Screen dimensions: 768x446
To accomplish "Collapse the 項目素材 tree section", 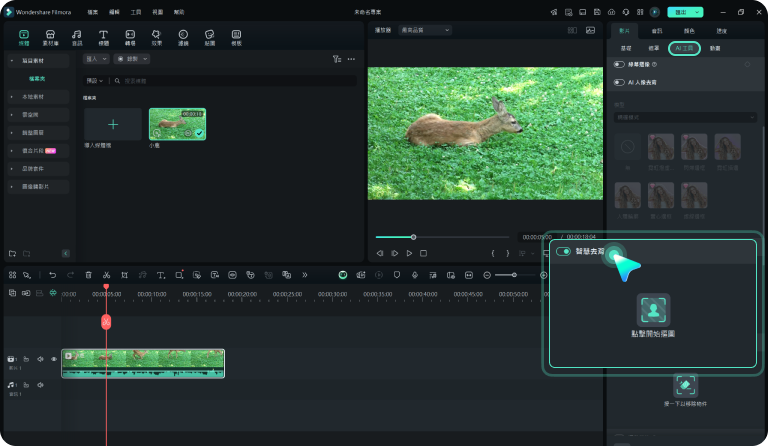I will [12, 61].
